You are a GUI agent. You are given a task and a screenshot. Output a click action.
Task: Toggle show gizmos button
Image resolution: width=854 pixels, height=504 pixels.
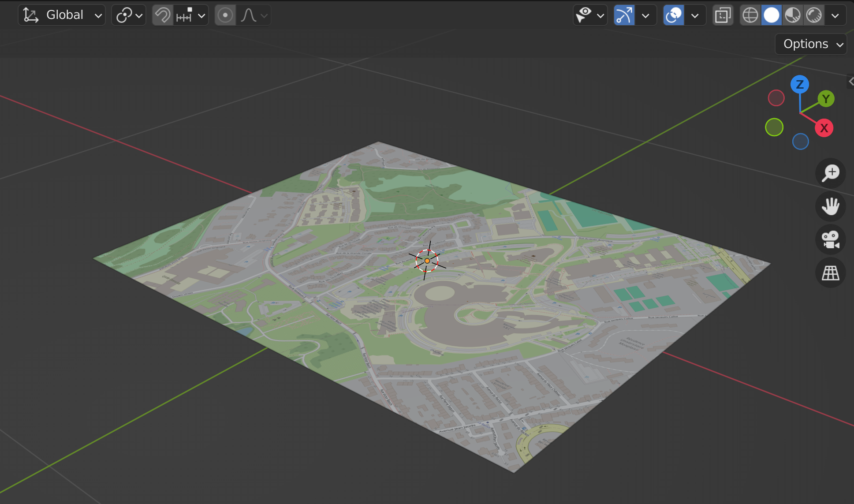point(624,15)
